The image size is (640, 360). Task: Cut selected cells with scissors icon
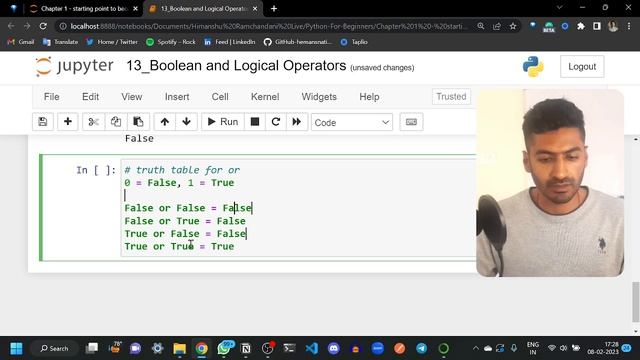coord(93,122)
